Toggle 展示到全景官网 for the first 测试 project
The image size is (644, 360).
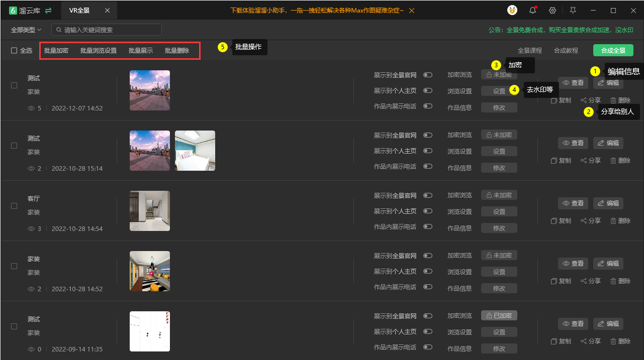point(428,75)
